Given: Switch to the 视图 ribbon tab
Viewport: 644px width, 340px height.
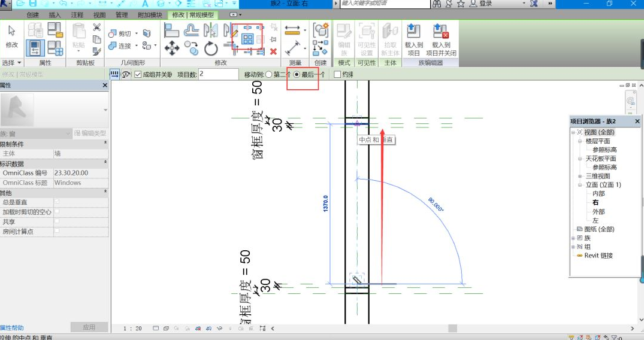Looking at the screenshot, I should [99, 14].
